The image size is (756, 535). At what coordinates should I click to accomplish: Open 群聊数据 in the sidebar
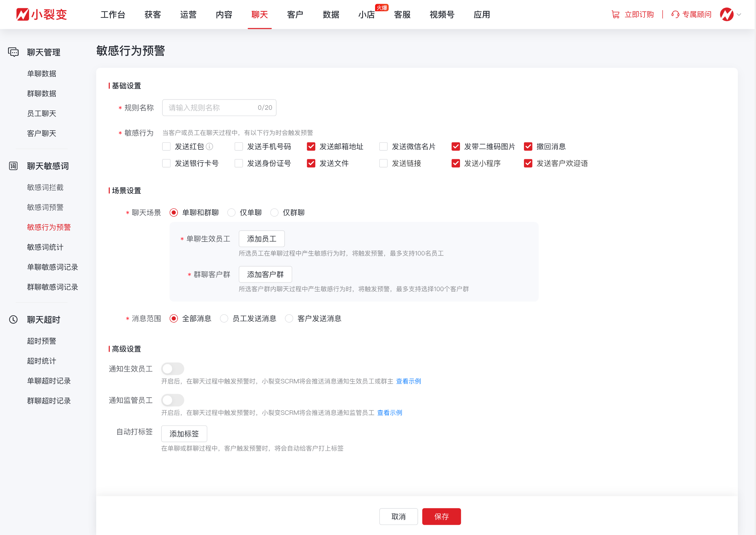click(41, 94)
